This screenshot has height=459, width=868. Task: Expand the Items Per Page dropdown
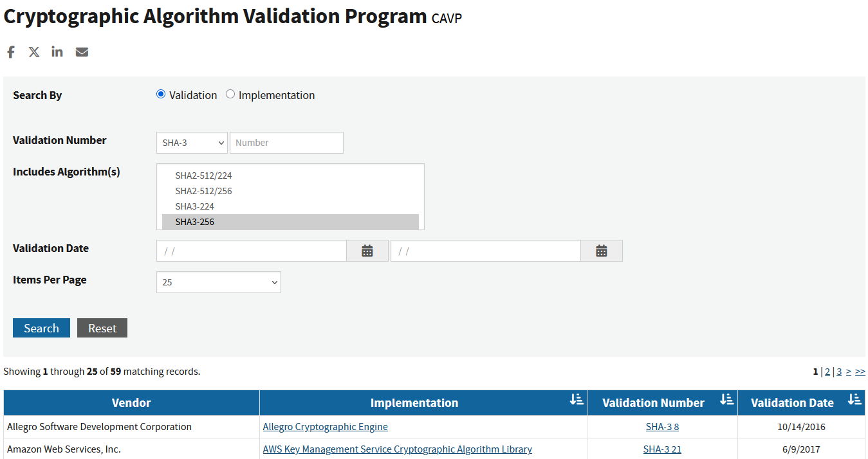(218, 282)
